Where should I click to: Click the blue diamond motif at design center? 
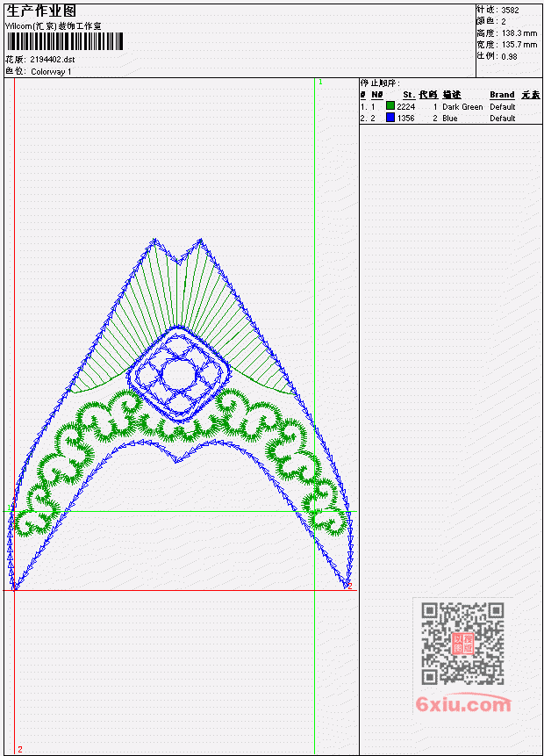(179, 374)
